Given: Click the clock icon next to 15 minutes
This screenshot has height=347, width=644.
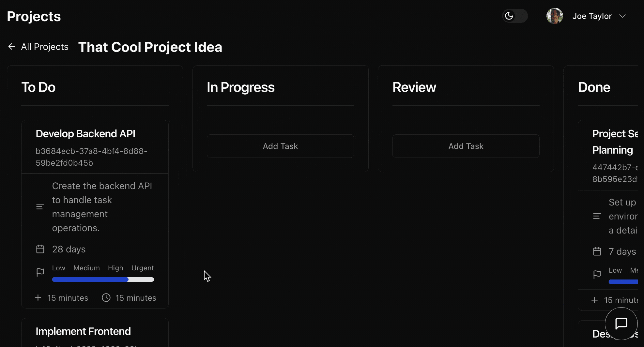Looking at the screenshot, I should (x=106, y=297).
